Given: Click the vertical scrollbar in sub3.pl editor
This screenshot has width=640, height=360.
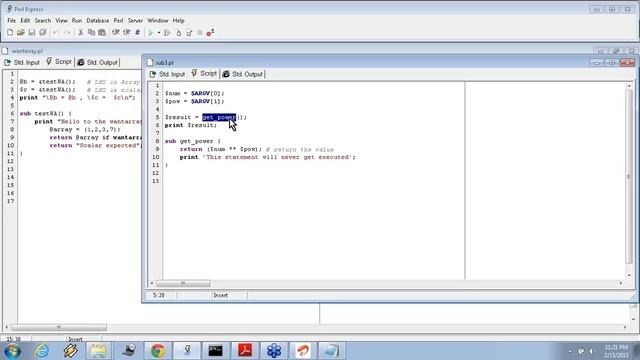Looking at the screenshot, I should pos(629,176).
